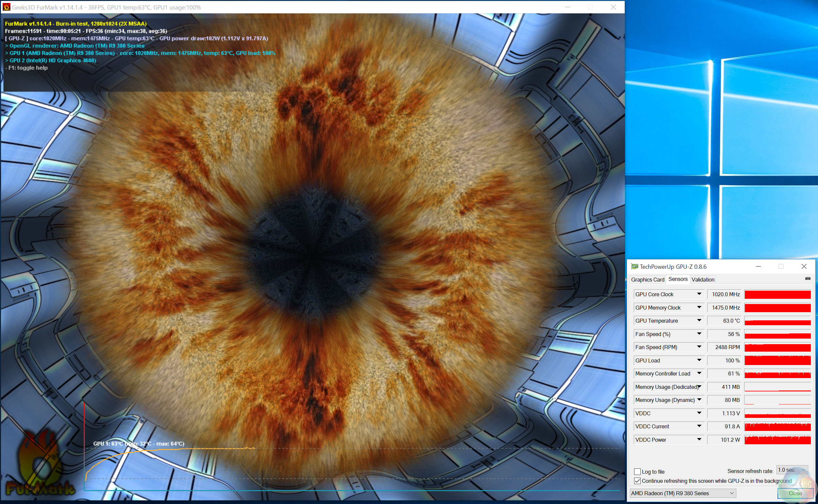Image resolution: width=818 pixels, height=504 pixels.
Task: Close the FurMark window
Action: [x=613, y=7]
